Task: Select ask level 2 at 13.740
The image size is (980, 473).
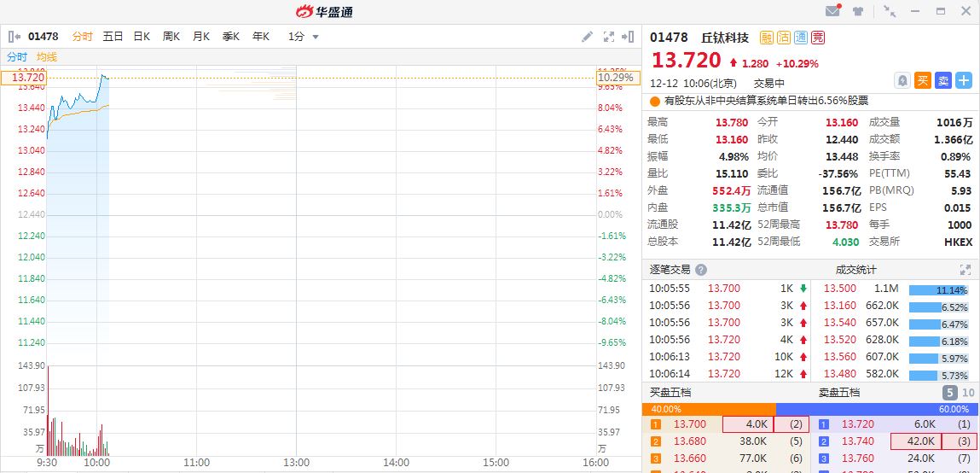Action: coord(895,441)
